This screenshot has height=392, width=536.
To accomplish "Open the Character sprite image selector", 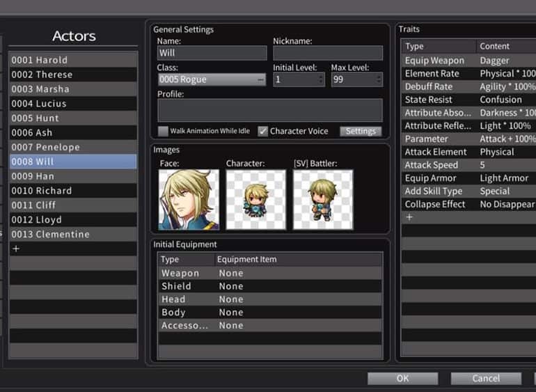I will (255, 199).
